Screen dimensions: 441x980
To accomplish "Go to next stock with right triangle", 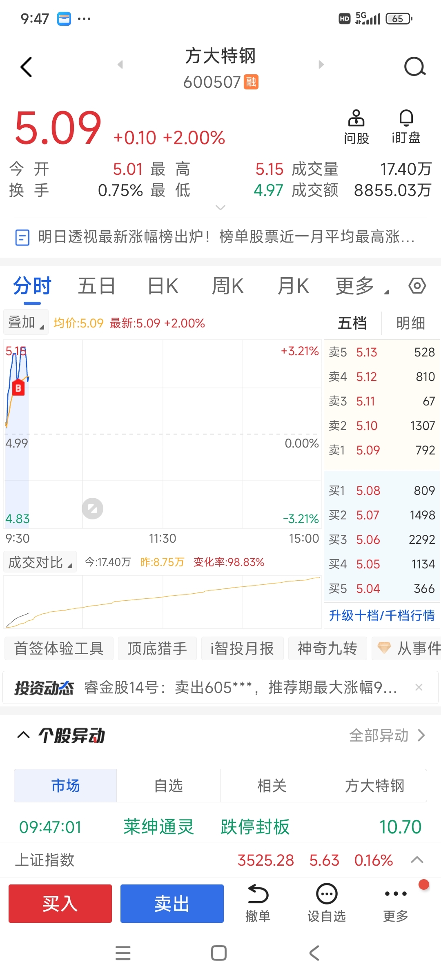I will (321, 65).
